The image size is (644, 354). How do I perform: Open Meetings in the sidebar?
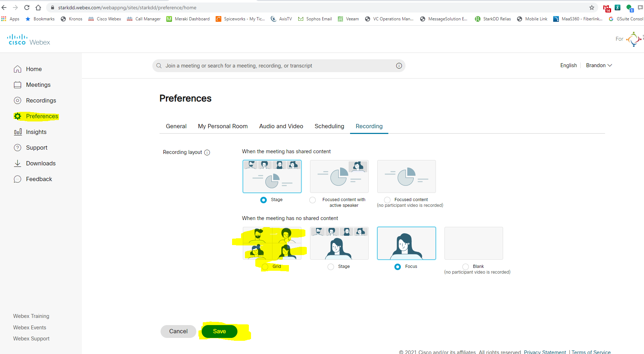32,85
